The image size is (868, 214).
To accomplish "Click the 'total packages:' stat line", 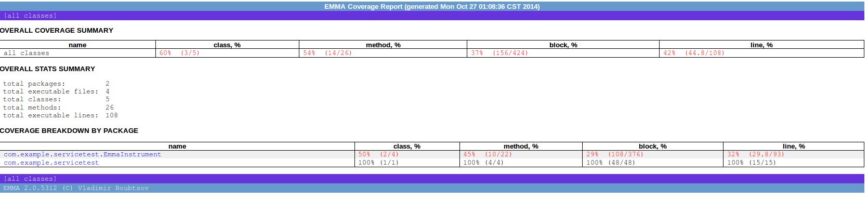I will pyautogui.click(x=56, y=84).
